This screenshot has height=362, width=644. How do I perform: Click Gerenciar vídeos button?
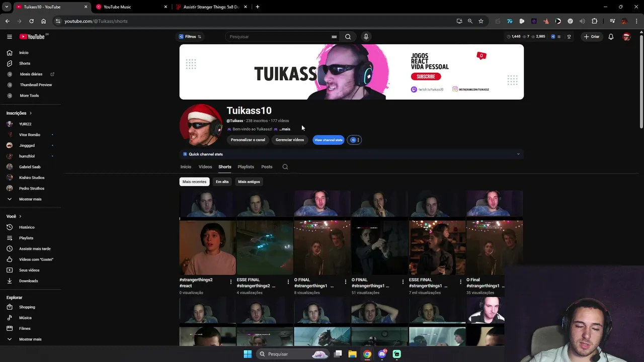coord(290,140)
